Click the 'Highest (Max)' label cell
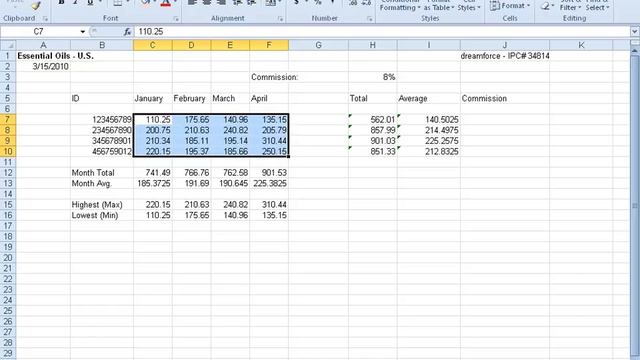Screen dimensions: 640x360 tap(102, 204)
